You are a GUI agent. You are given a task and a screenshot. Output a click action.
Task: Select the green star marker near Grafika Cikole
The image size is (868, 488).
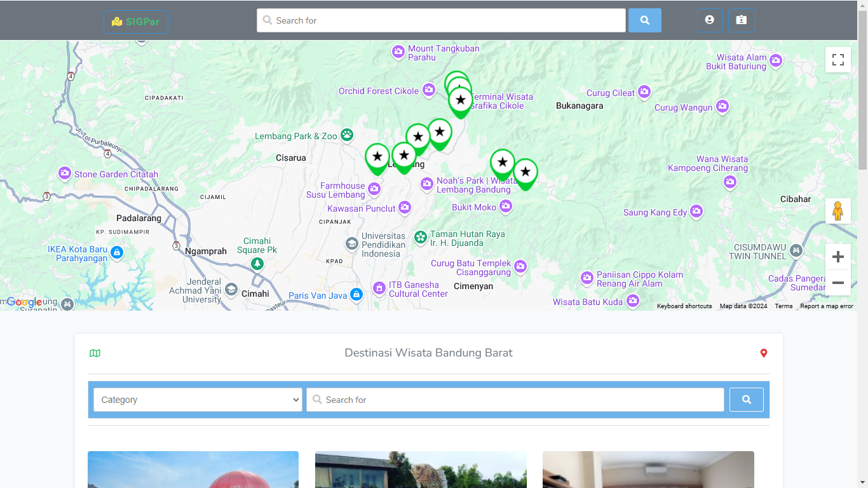[460, 99]
